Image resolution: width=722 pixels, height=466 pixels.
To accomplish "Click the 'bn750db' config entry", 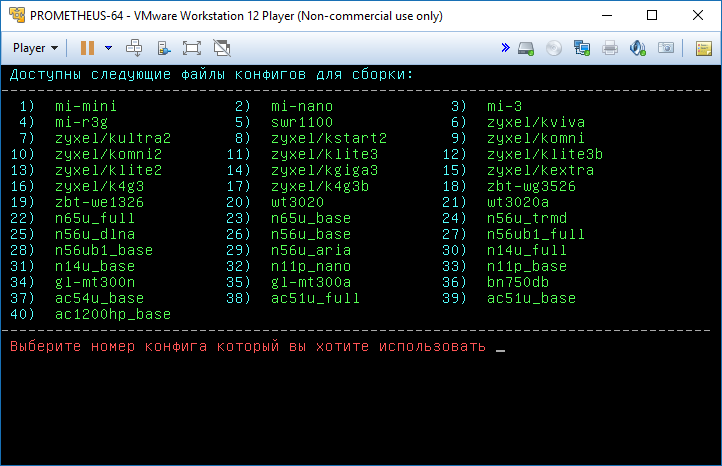I will [x=518, y=282].
